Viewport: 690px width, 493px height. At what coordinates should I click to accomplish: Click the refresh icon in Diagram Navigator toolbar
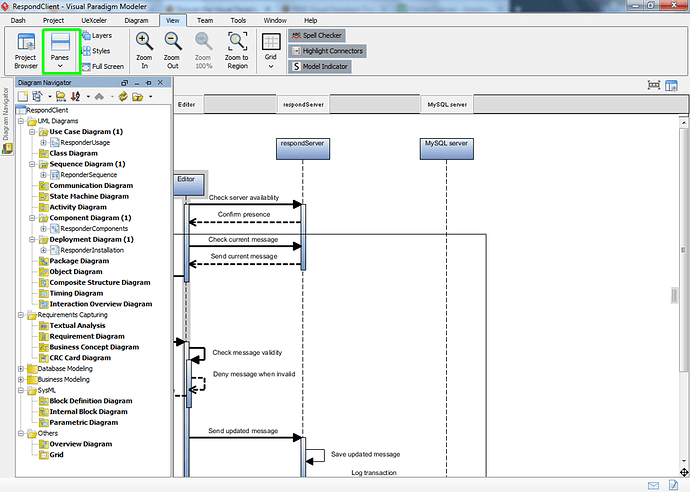tap(123, 96)
